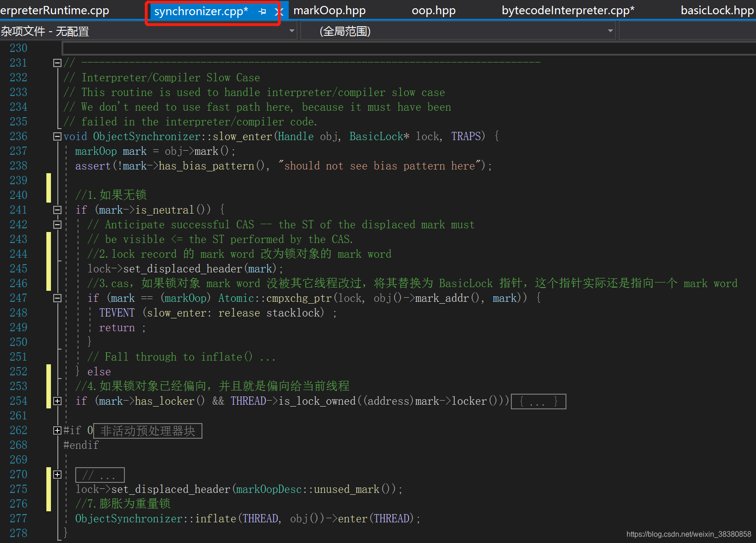Pin the synchronizer.cpp tab
Viewport: 756px width, 543px height.
[x=262, y=11]
